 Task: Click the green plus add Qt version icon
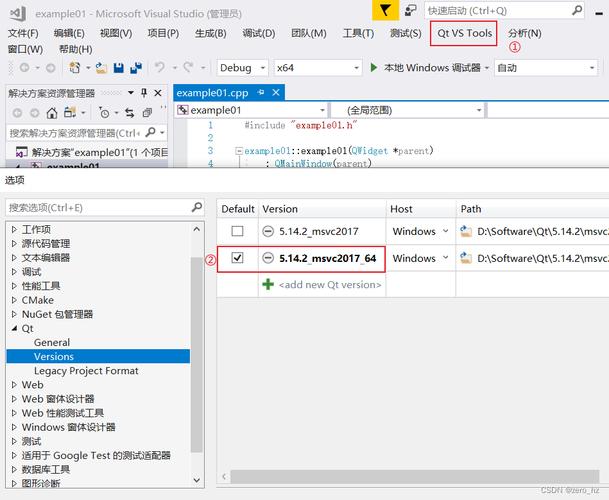[x=268, y=284]
